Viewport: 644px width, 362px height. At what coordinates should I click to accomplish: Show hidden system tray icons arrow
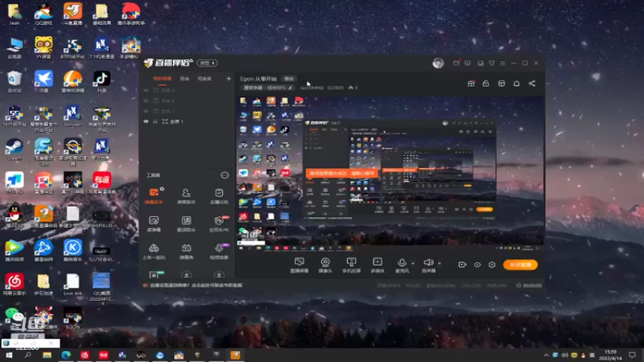click(547, 355)
